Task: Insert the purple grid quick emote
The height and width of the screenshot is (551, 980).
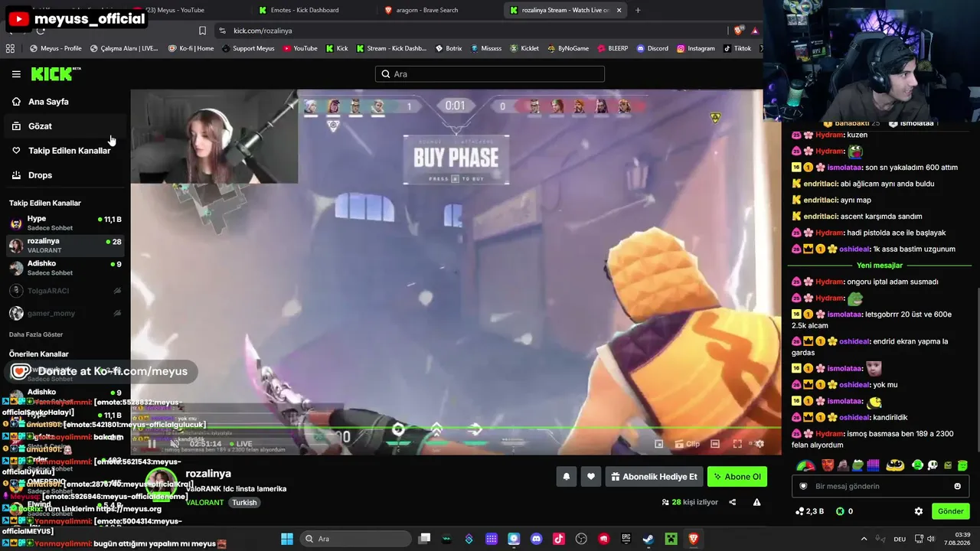Action: 874,465
